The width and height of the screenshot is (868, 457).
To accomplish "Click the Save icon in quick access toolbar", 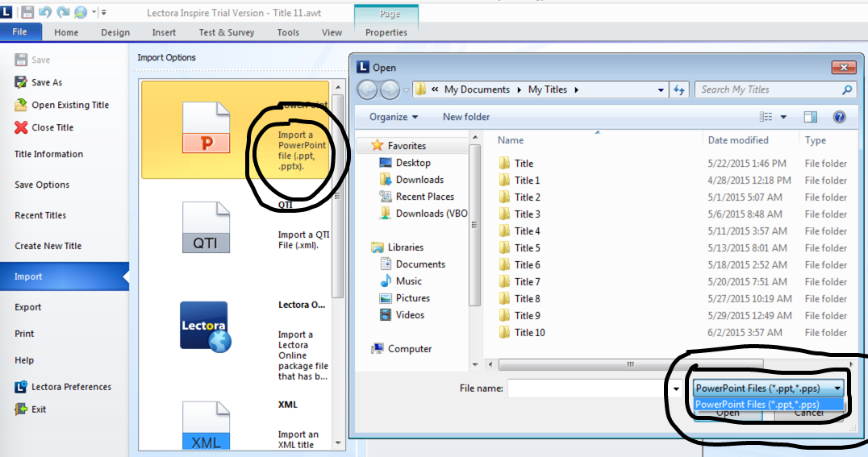I will point(27,11).
